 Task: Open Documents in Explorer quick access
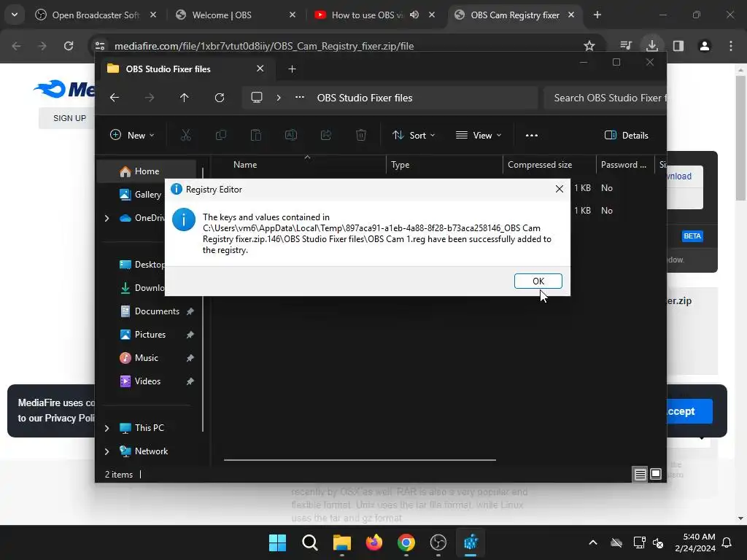point(156,311)
